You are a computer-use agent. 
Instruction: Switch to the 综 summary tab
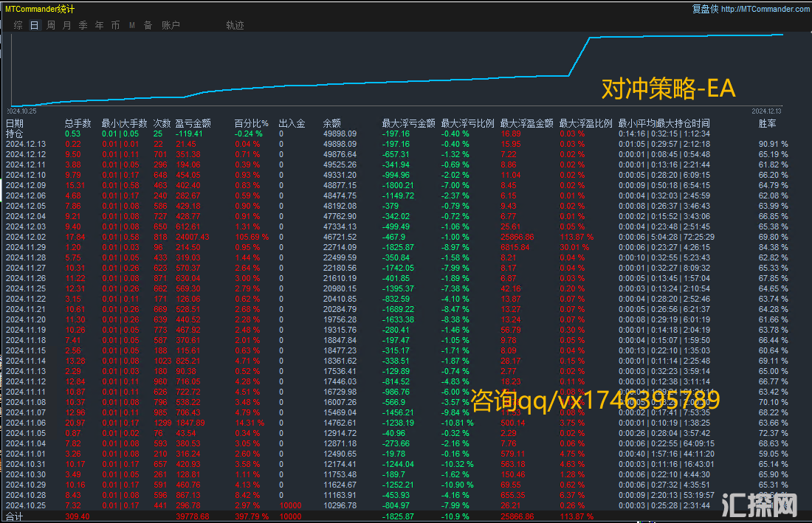(18, 25)
